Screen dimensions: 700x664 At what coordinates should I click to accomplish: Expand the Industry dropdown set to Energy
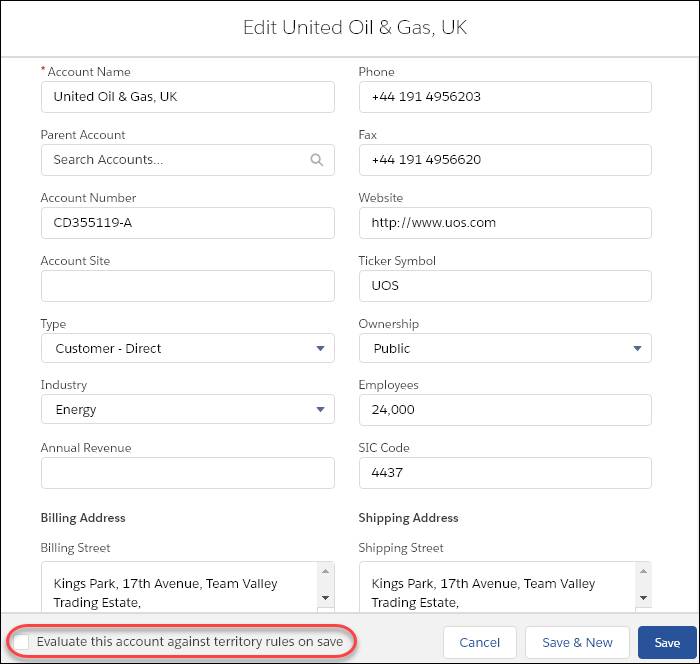tap(188, 409)
